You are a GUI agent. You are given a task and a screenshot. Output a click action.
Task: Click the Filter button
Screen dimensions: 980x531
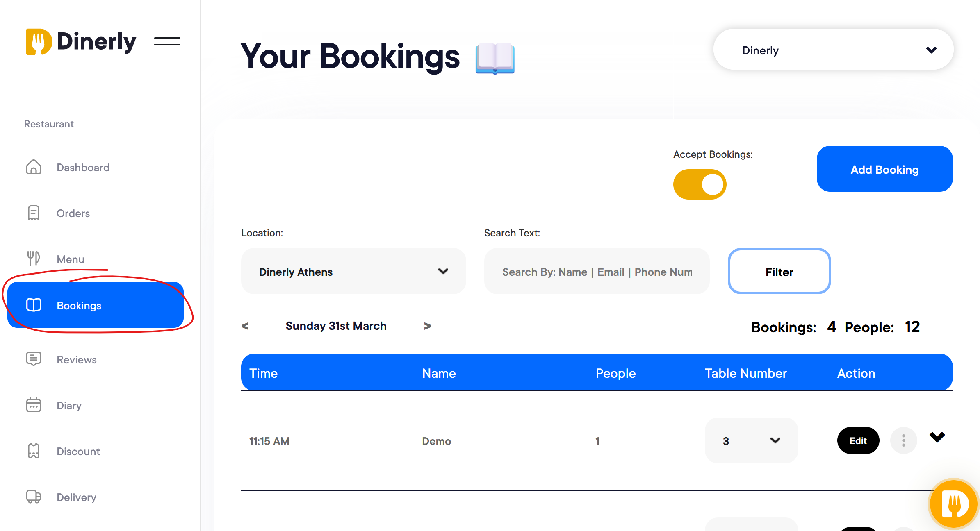[779, 271]
